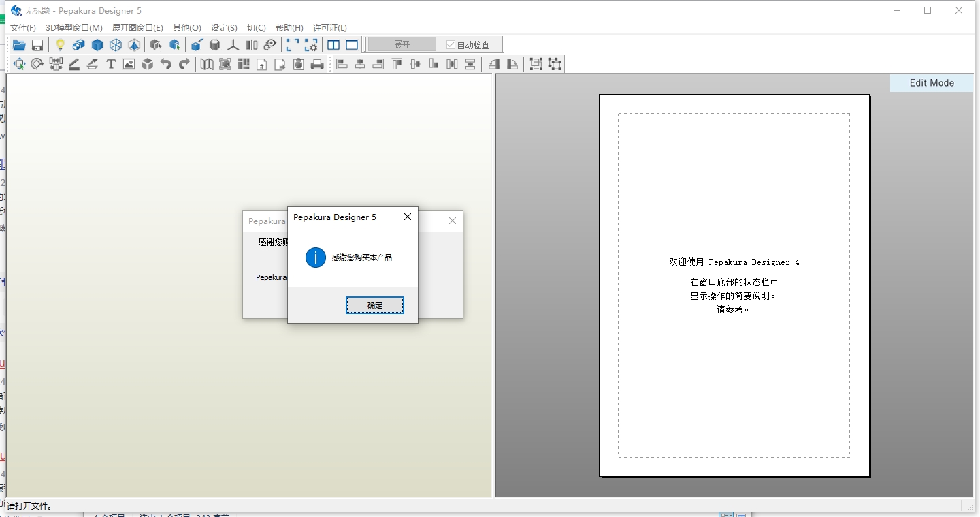Click the redo arrow icon
980x517 pixels.
tap(184, 64)
